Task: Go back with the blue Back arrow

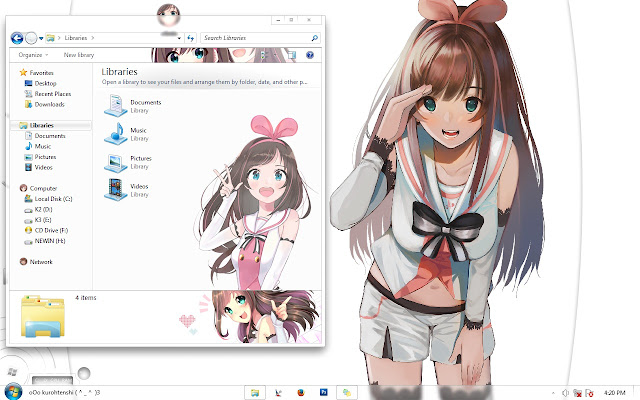Action: click(17, 38)
